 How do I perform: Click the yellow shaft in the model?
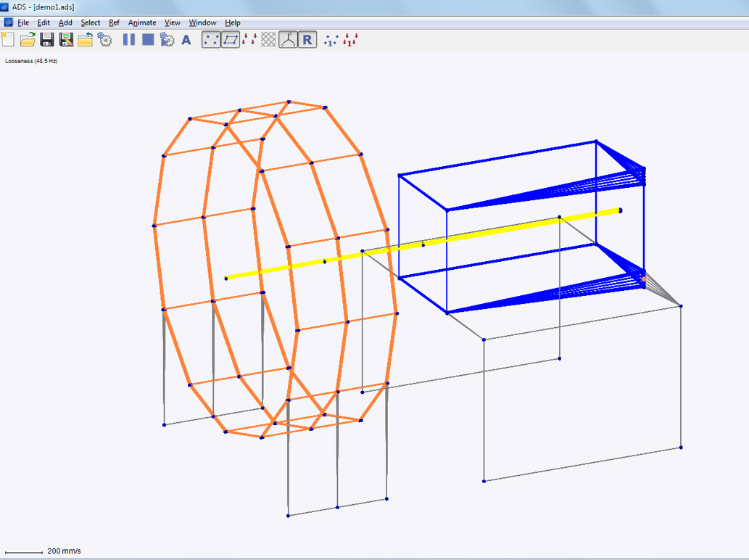(508, 229)
